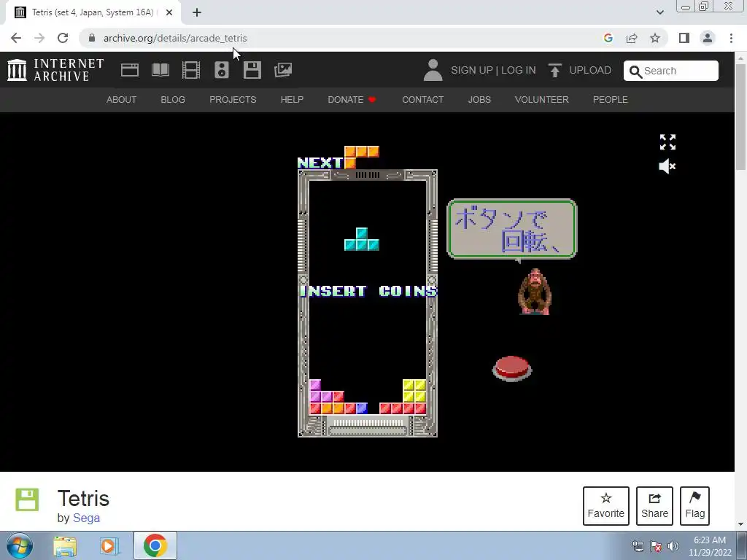Open the Images icon

pyautogui.click(x=283, y=70)
